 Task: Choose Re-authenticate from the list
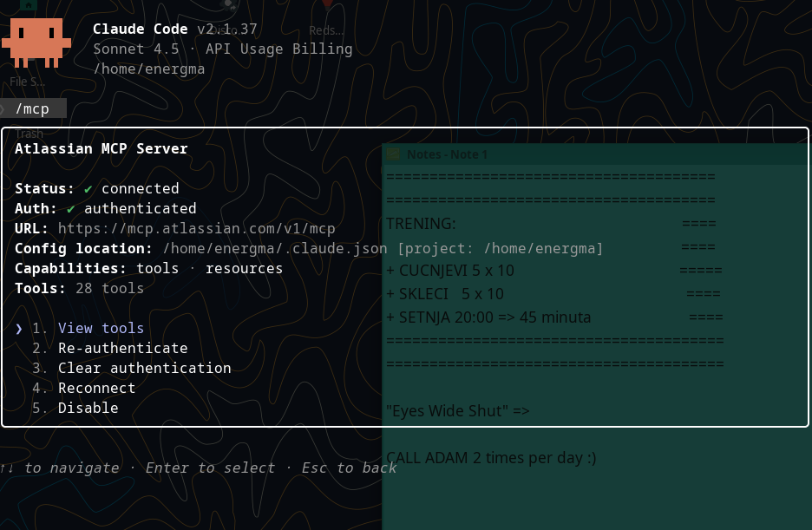[122, 349]
